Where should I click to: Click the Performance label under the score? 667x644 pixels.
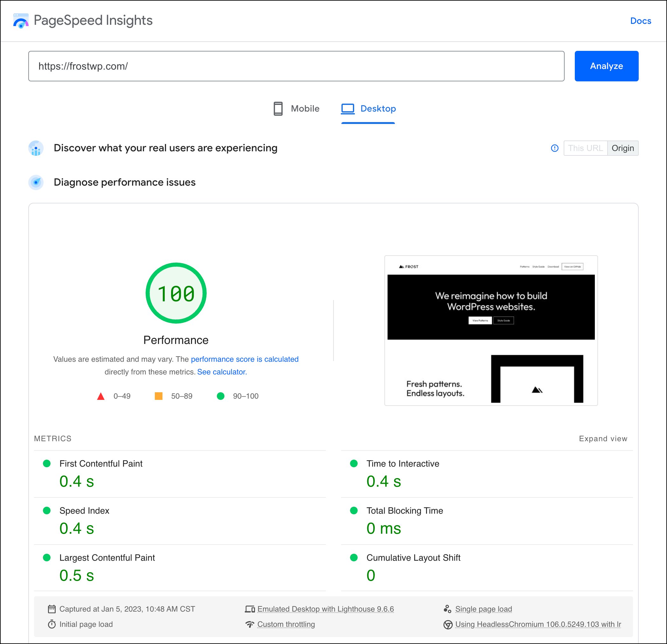click(x=175, y=340)
